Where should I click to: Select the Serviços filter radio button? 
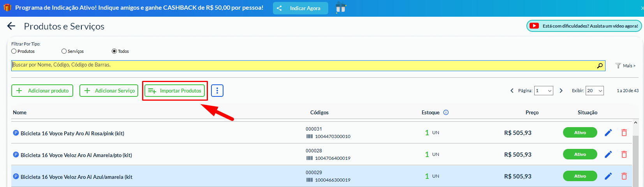(x=64, y=51)
